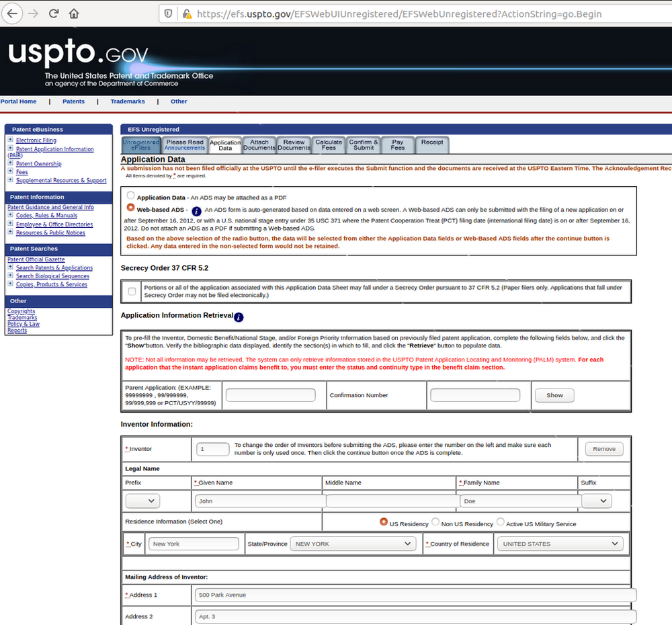The image size is (672, 625).
Task: Open info icon next to Web-based ADS
Action: [x=196, y=211]
